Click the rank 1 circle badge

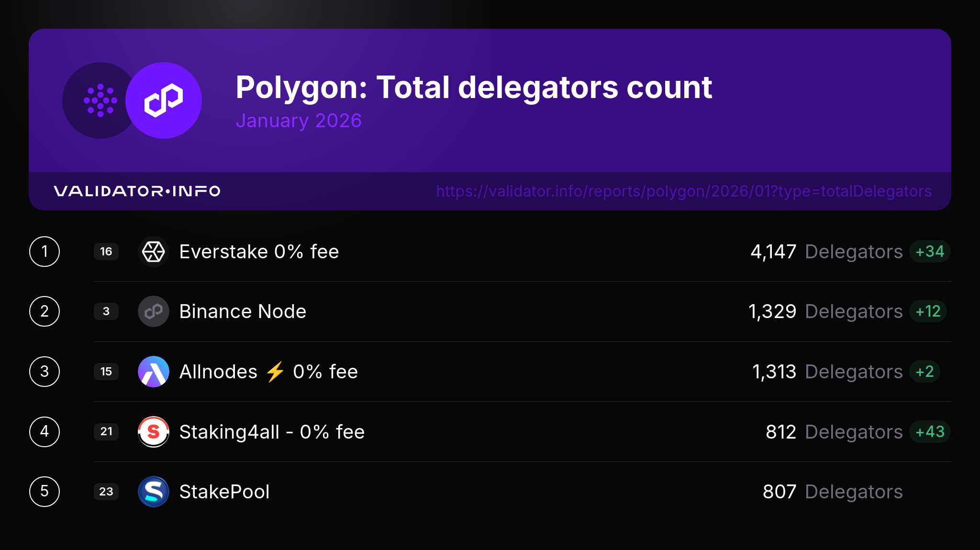(x=45, y=252)
